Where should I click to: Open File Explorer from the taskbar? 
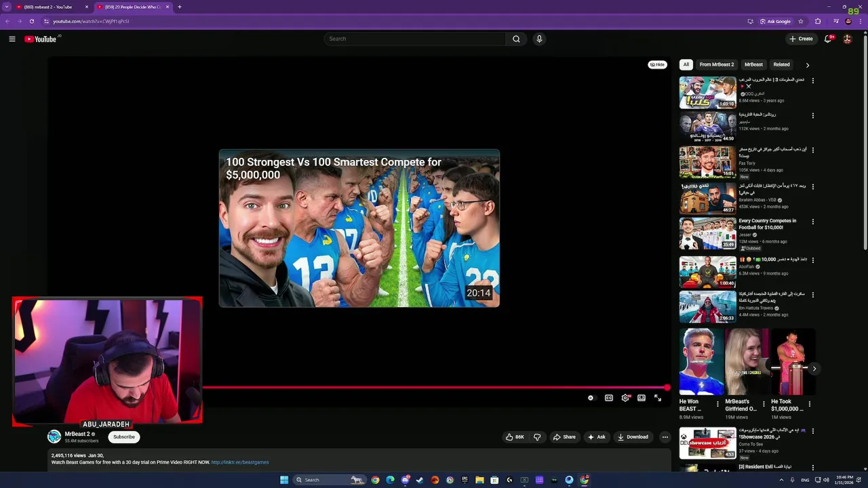pyautogui.click(x=479, y=480)
